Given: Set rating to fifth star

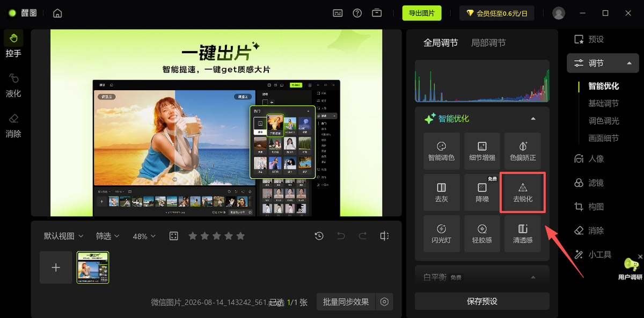Looking at the screenshot, I should tap(240, 236).
